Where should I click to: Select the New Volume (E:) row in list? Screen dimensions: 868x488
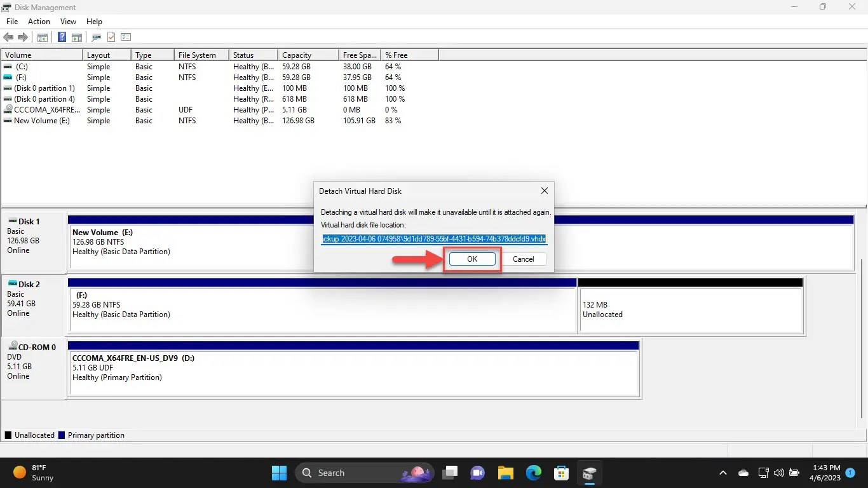pyautogui.click(x=42, y=121)
